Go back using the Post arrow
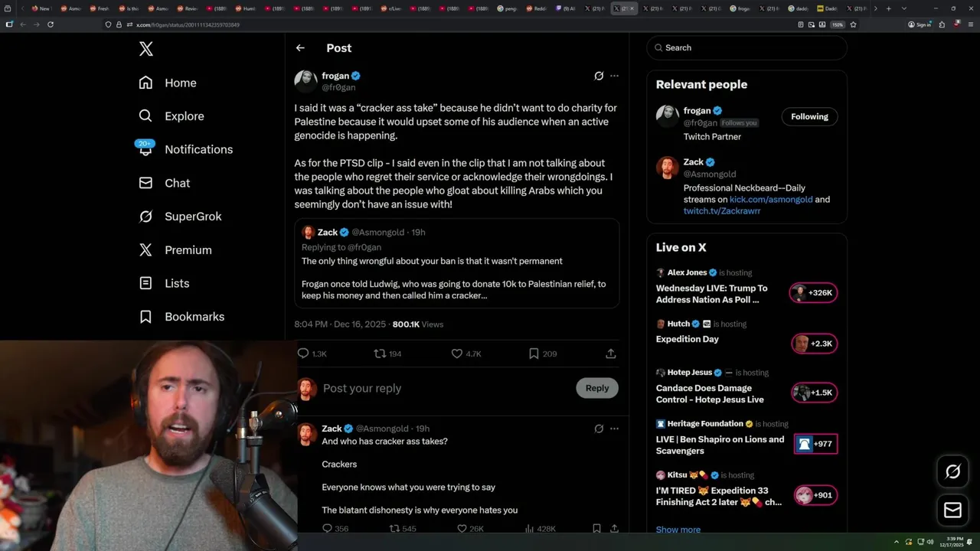 tap(300, 47)
